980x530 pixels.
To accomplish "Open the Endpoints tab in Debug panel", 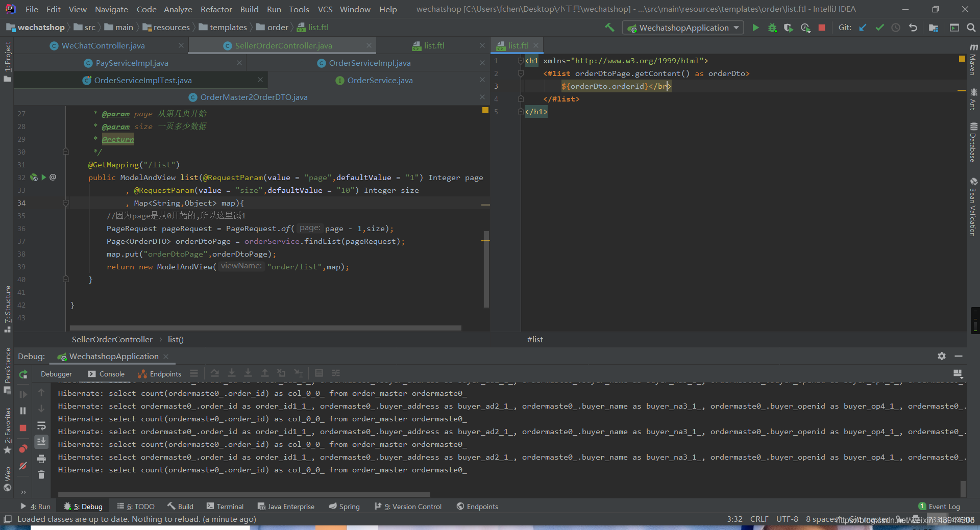I will tap(159, 374).
